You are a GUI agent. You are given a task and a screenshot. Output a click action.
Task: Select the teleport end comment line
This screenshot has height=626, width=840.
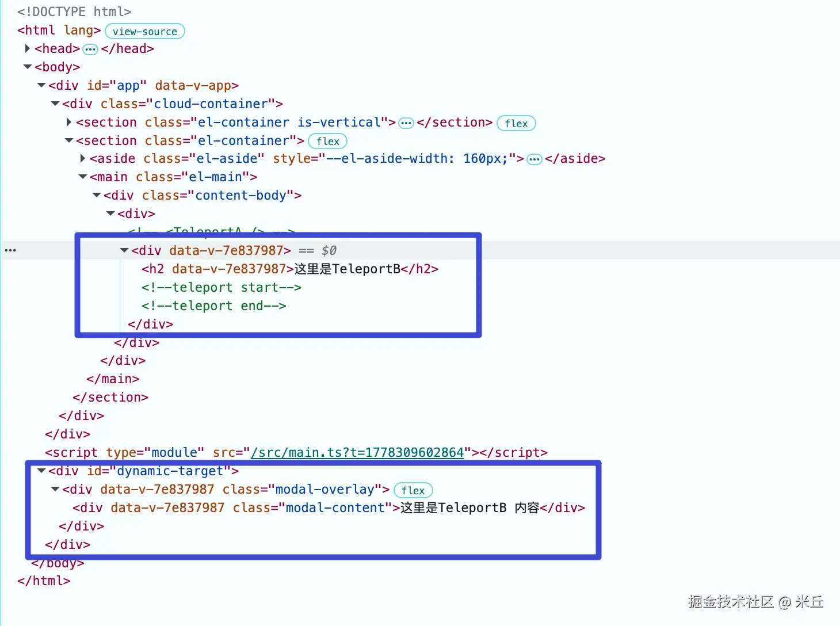tap(214, 306)
